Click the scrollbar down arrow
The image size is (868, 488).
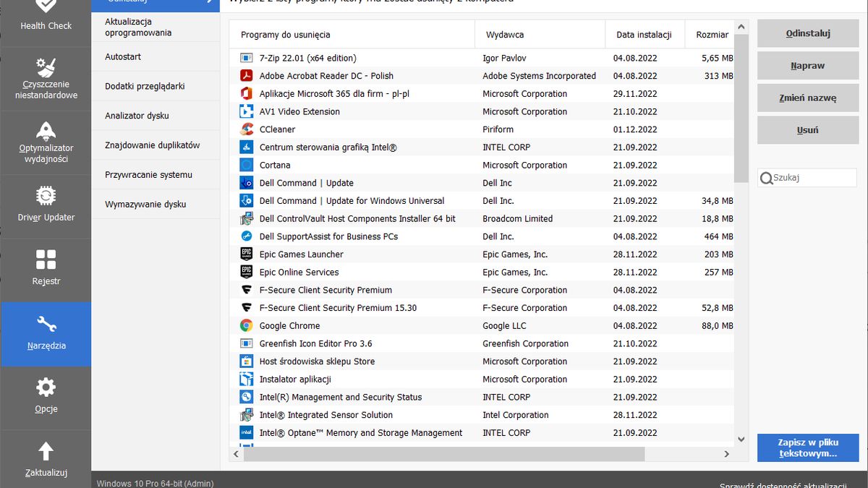(x=741, y=438)
